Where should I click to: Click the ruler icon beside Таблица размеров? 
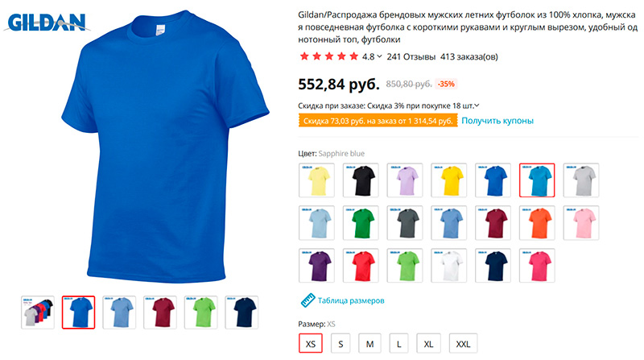click(x=308, y=300)
